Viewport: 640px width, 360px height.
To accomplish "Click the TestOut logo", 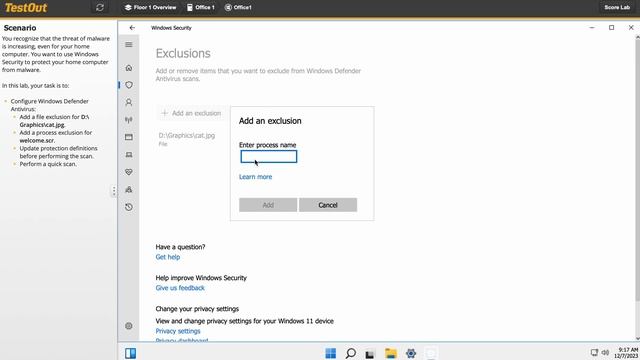I will [26, 7].
